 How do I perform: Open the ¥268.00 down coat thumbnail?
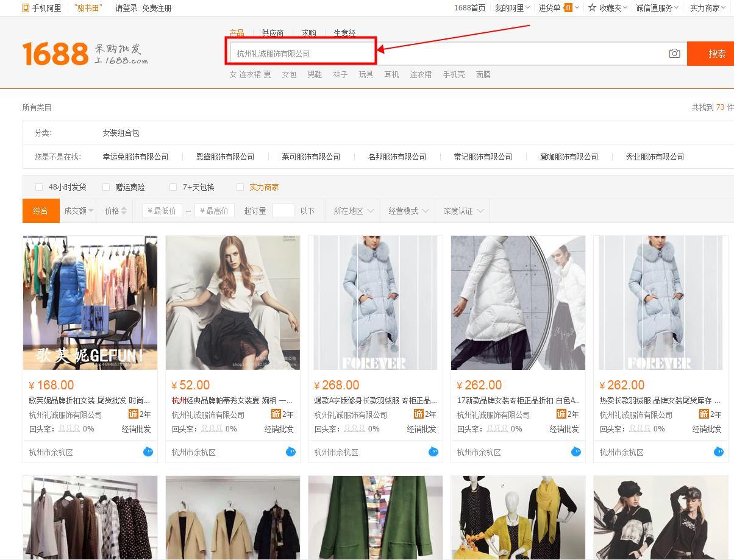(376, 303)
